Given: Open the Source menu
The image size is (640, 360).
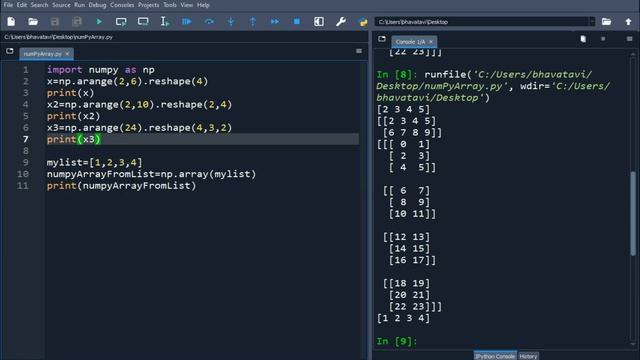Looking at the screenshot, I should point(61,5).
